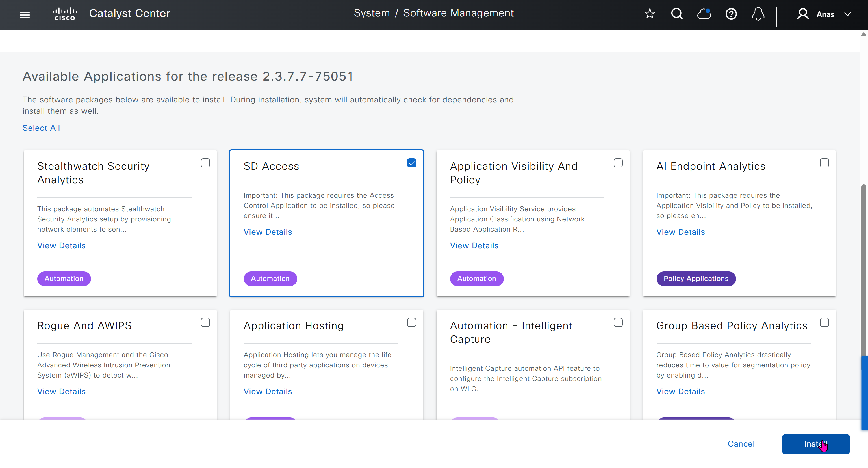Click Cancel at the bottom
This screenshot has width=868, height=468.
coord(741,444)
